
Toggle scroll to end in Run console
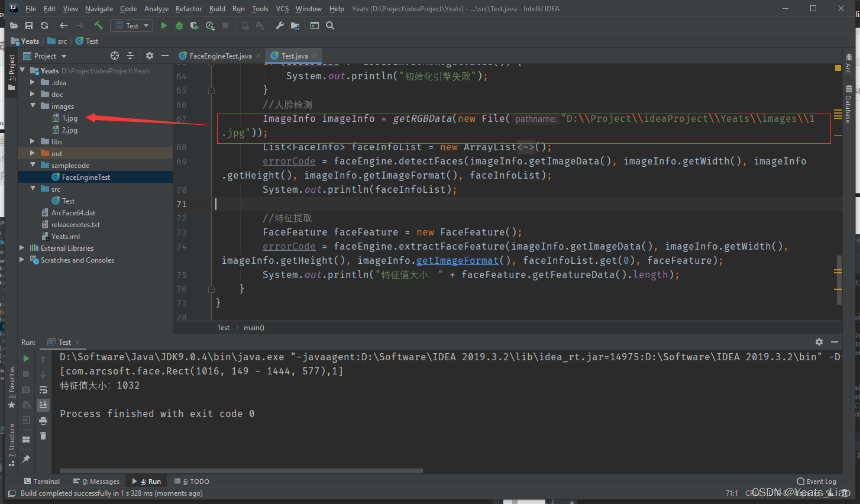pos(43,405)
